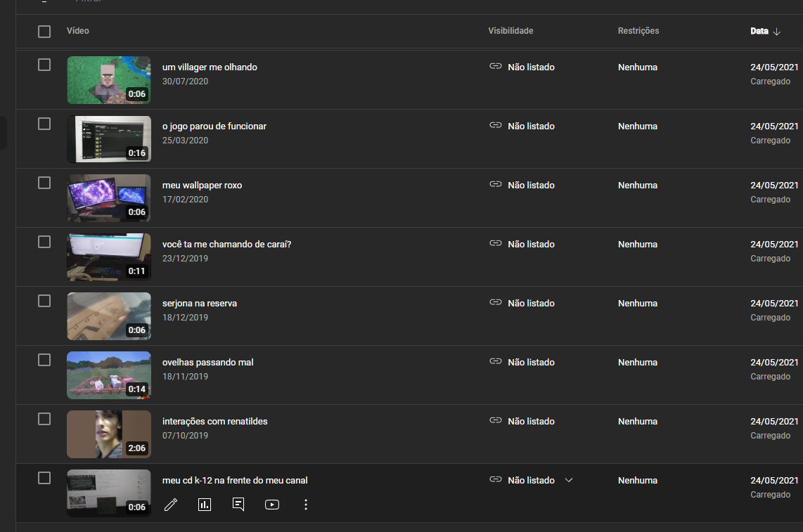Check the box for 'serjona na reserva'

point(44,301)
